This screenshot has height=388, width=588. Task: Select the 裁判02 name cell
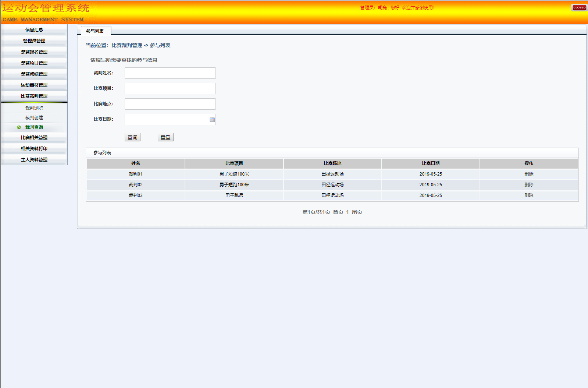136,185
